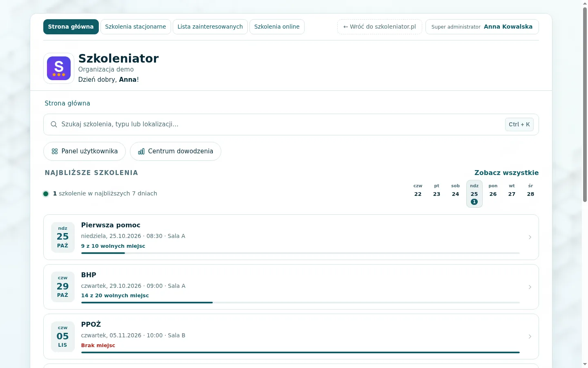
Task: Click the Szkoleniator purple S logo
Action: [x=59, y=68]
